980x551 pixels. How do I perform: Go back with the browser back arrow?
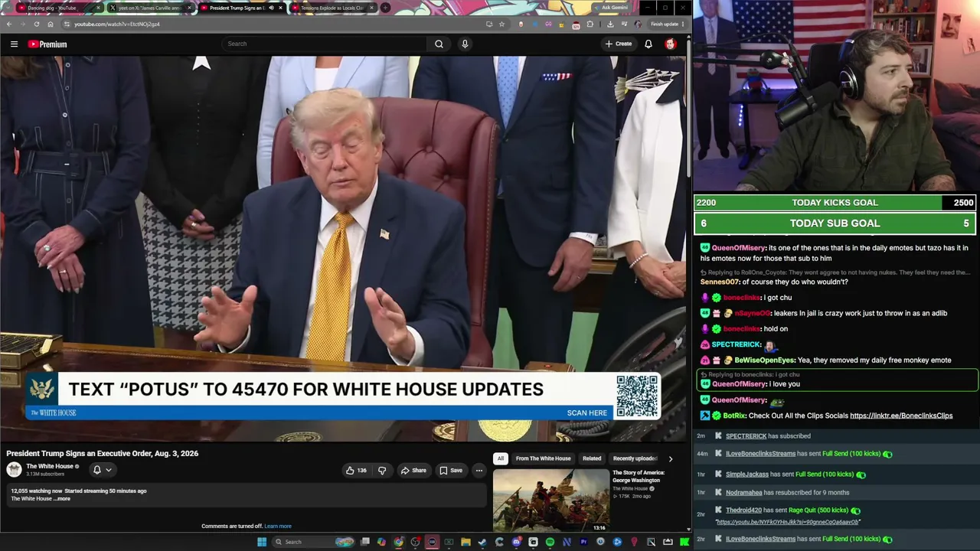click(x=9, y=24)
